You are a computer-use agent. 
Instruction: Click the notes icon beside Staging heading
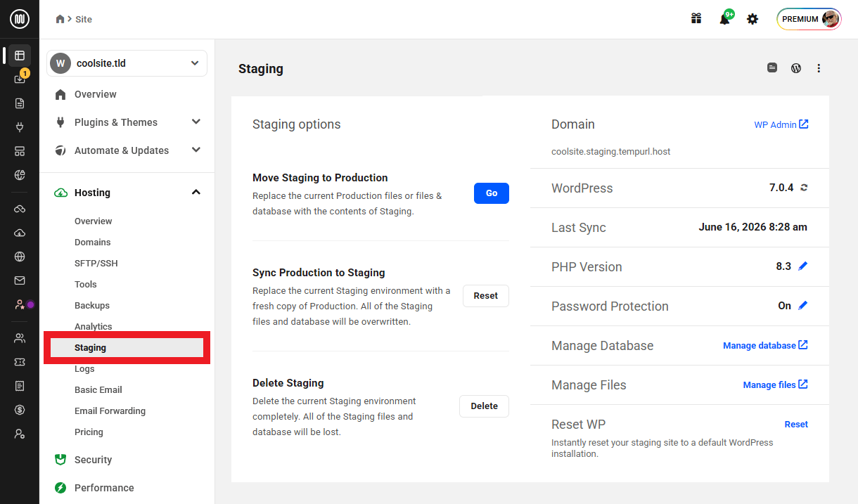tap(772, 68)
